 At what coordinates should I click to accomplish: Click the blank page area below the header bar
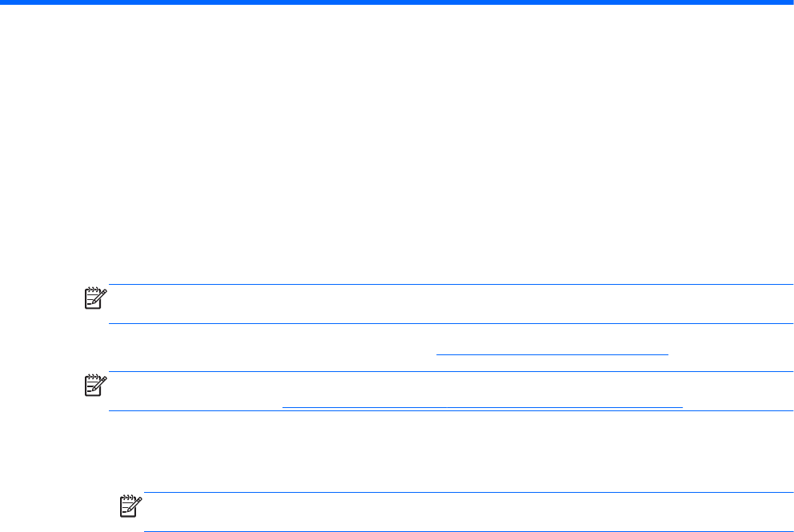click(397, 120)
